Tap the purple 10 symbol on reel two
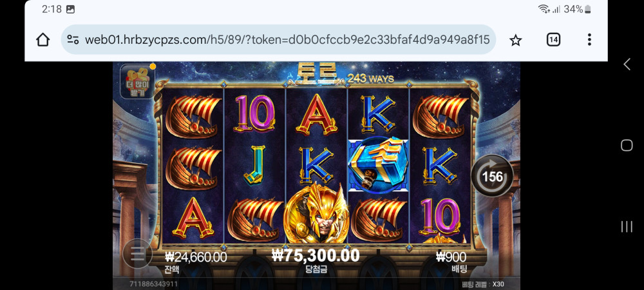Image resolution: width=644 pixels, height=290 pixels. click(x=254, y=113)
